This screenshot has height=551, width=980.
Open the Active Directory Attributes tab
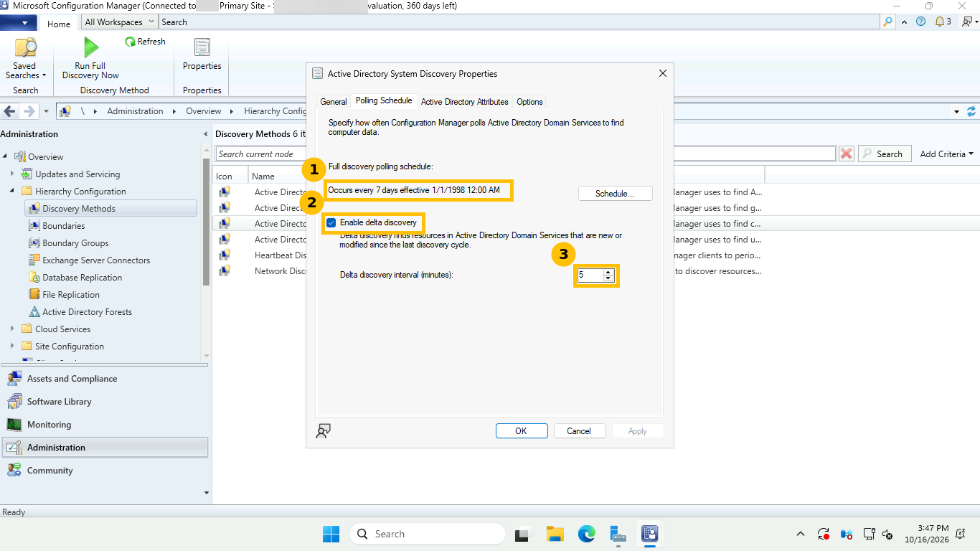coord(465,102)
